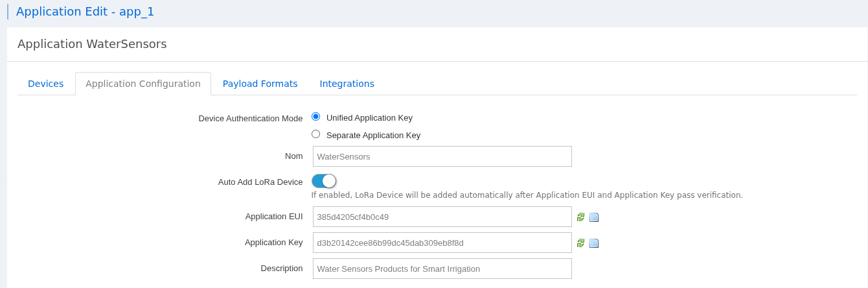This screenshot has height=288, width=868.
Task: Click the Device Authentication Mode label
Action: pyautogui.click(x=250, y=118)
